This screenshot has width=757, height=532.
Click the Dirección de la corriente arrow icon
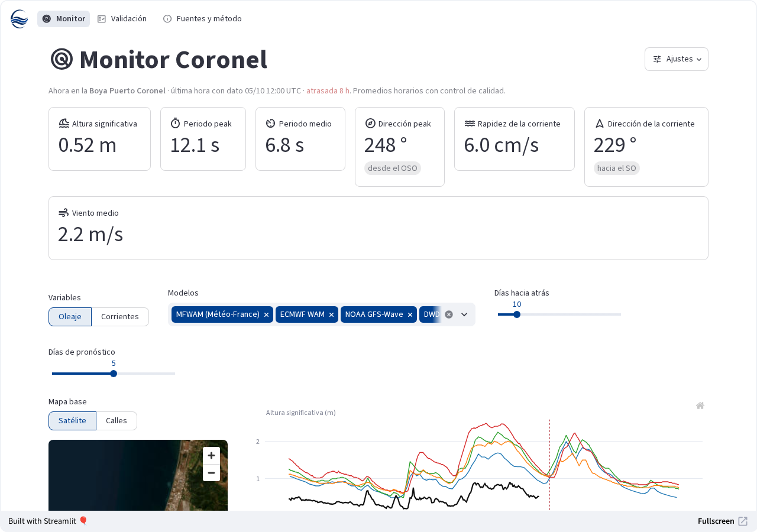tap(599, 124)
